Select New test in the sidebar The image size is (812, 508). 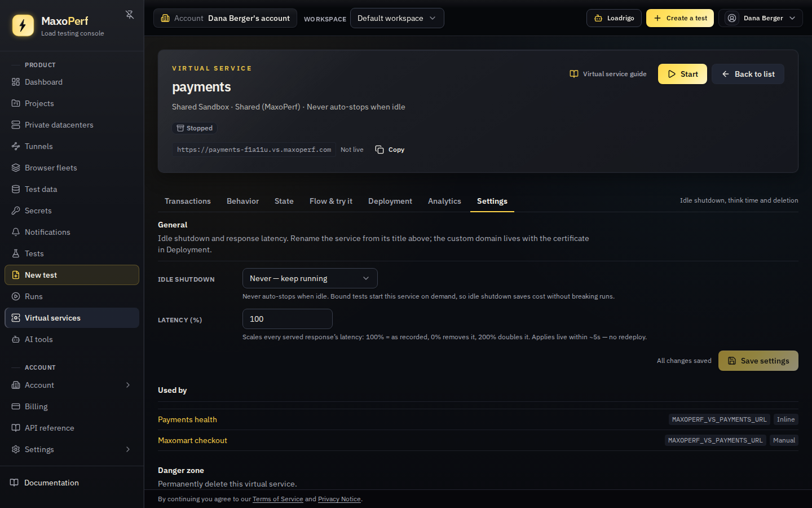[72, 275]
